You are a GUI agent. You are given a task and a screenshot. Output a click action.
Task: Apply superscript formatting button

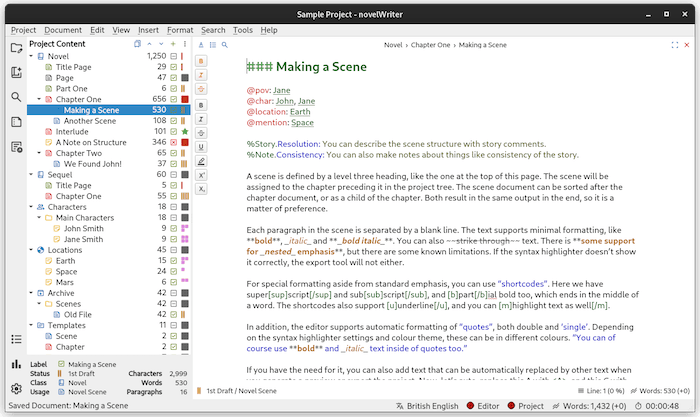(201, 175)
